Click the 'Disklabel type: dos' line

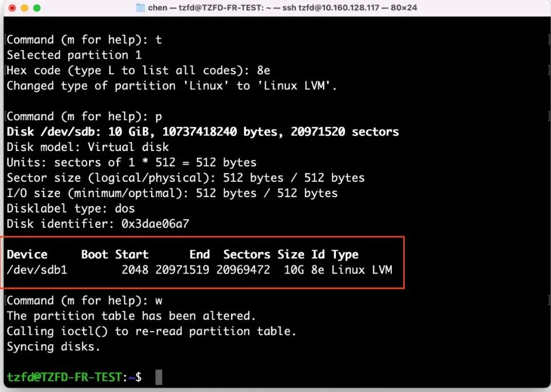[71, 209]
